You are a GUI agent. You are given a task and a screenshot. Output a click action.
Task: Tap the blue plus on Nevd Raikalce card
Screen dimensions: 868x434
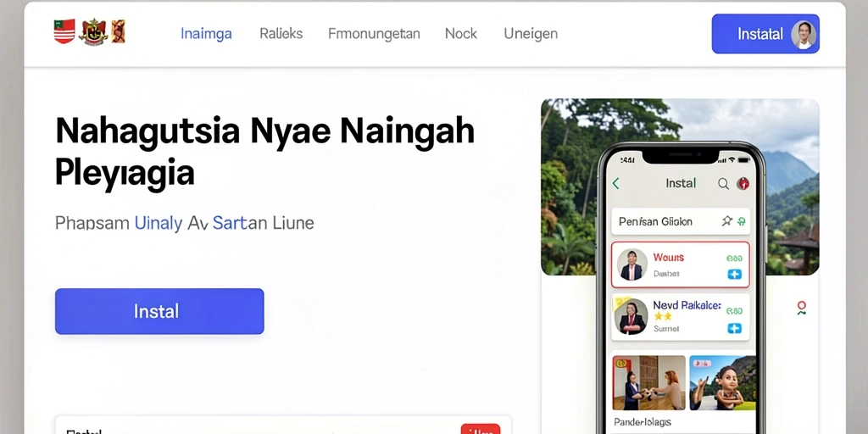tap(734, 328)
